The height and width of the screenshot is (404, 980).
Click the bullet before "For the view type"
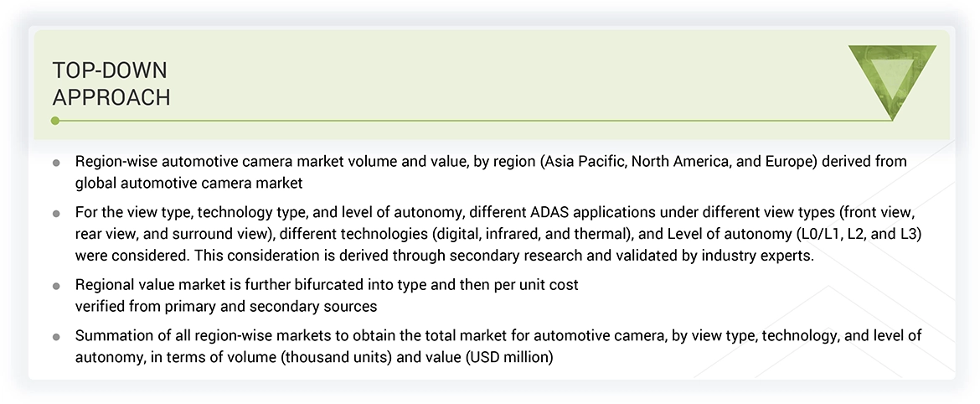coord(56,215)
